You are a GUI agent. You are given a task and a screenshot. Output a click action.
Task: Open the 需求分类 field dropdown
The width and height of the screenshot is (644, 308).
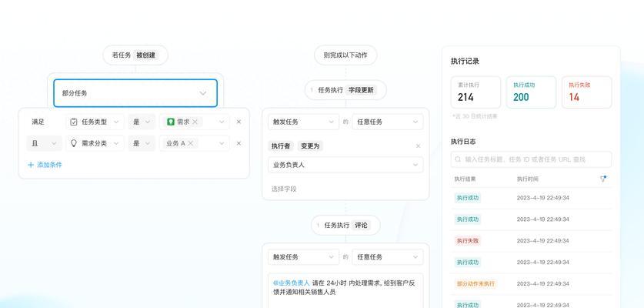point(95,143)
